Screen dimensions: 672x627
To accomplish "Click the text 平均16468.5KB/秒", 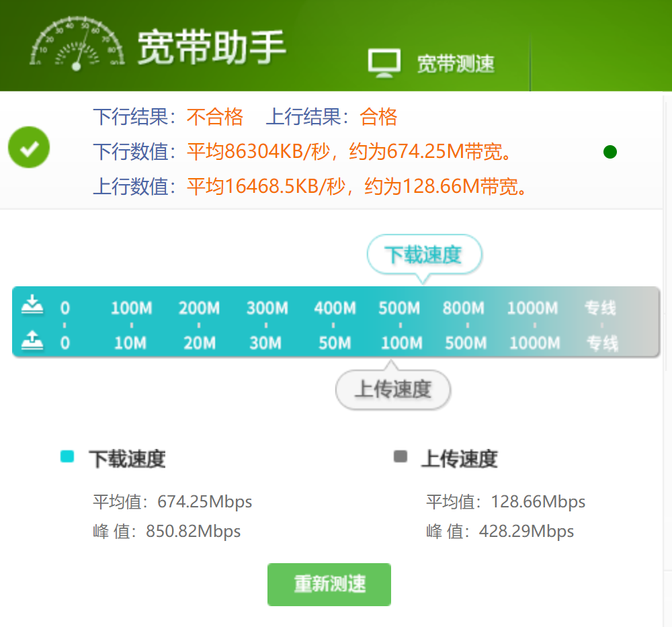I will 266,186.
